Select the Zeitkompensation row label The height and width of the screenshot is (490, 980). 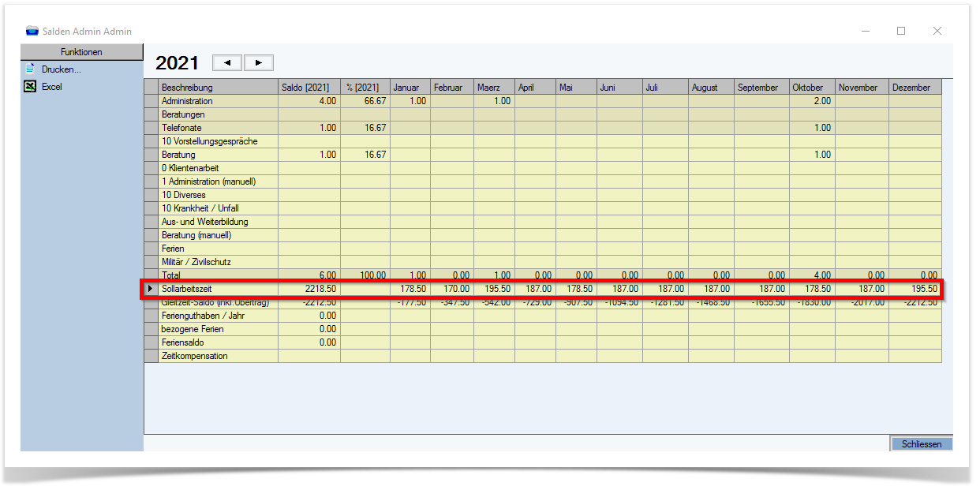pos(194,356)
